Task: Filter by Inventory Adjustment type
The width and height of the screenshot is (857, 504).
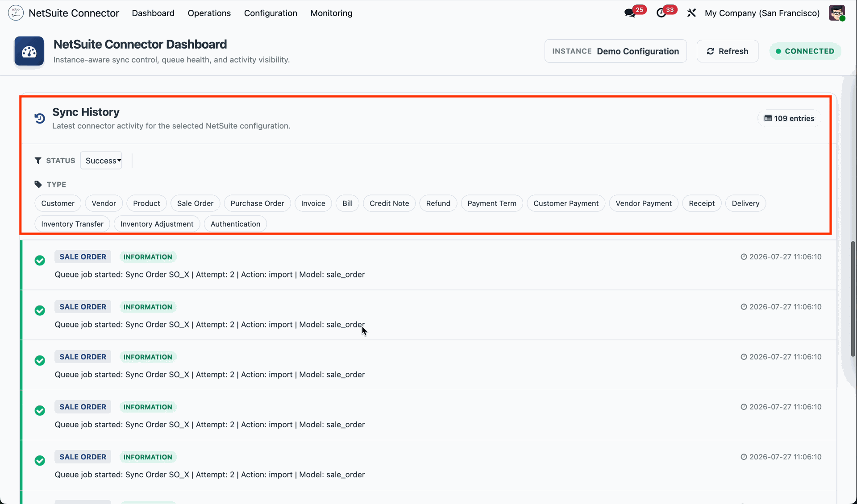Action: (157, 224)
